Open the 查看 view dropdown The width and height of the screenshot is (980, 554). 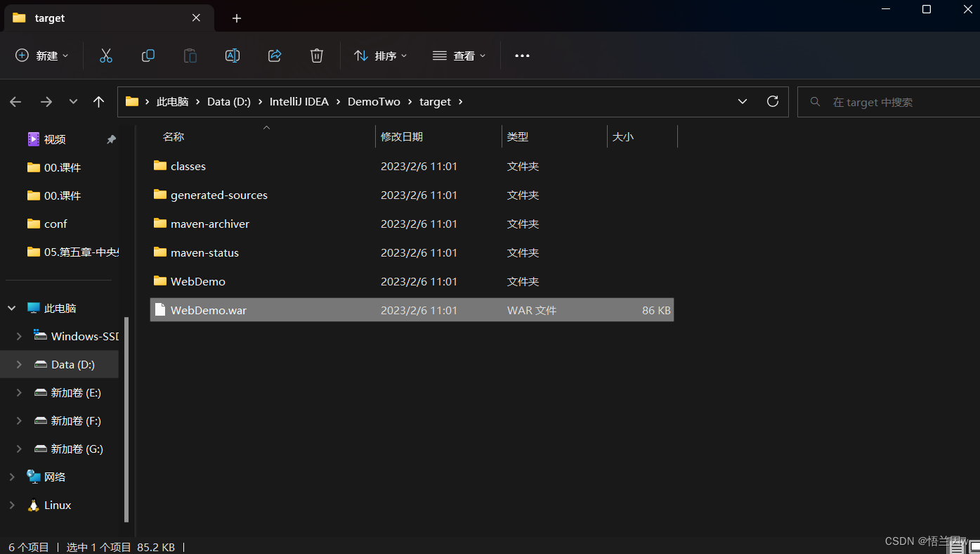click(459, 56)
